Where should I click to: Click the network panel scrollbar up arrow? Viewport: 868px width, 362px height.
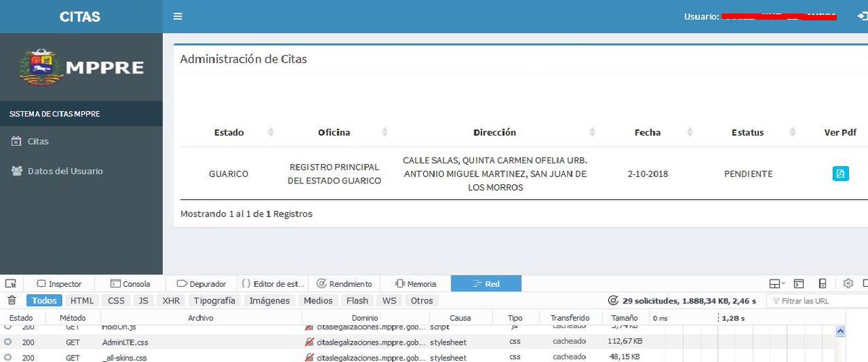pyautogui.click(x=841, y=331)
